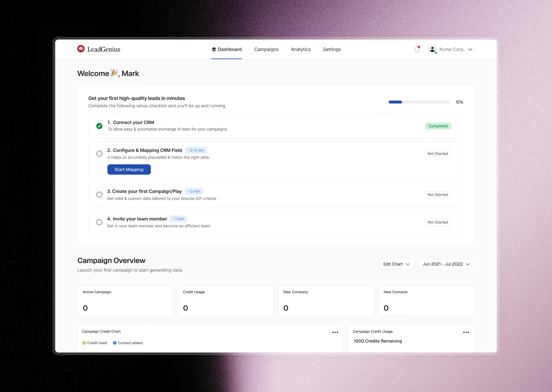This screenshot has height=392, width=552.
Task: Open the Settings page
Action: click(332, 49)
